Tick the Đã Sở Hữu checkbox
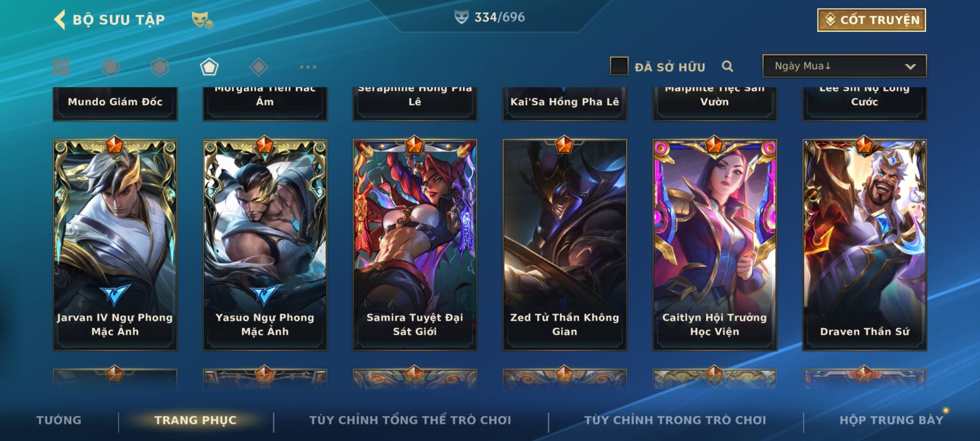Image resolution: width=980 pixels, height=441 pixels. [x=619, y=66]
